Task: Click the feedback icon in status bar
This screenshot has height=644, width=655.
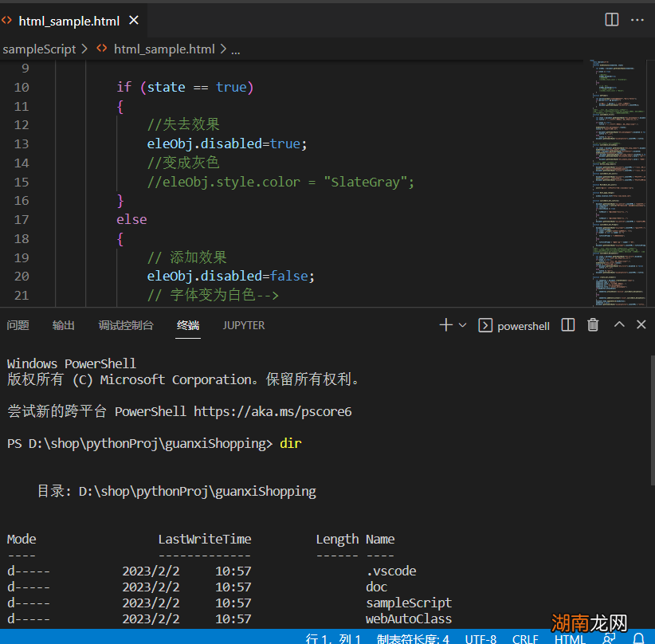Action: 610,638
